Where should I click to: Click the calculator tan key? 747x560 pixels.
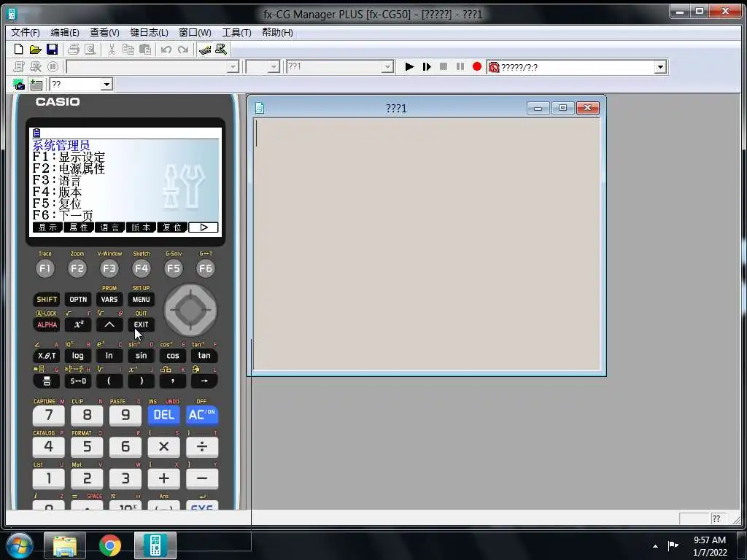pos(204,356)
